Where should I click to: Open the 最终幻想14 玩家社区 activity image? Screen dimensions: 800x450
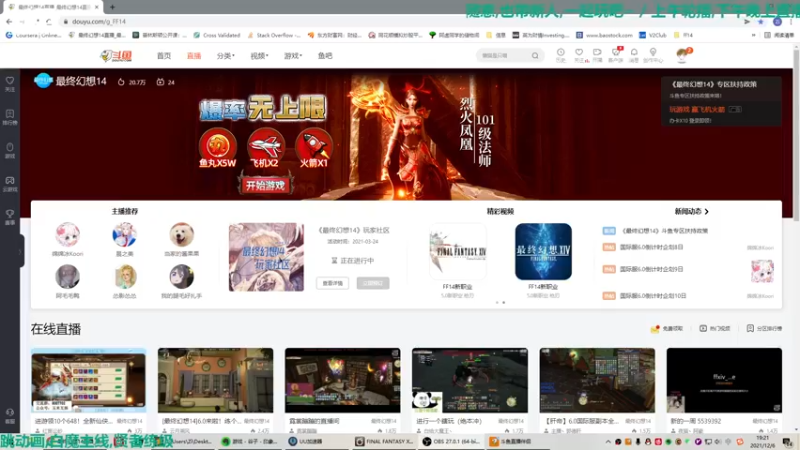(x=266, y=257)
